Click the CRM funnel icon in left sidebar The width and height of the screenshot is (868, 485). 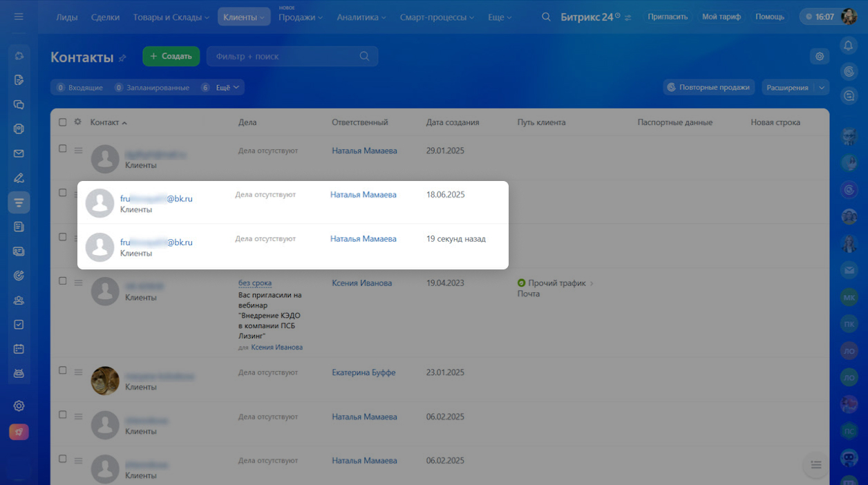tap(19, 202)
